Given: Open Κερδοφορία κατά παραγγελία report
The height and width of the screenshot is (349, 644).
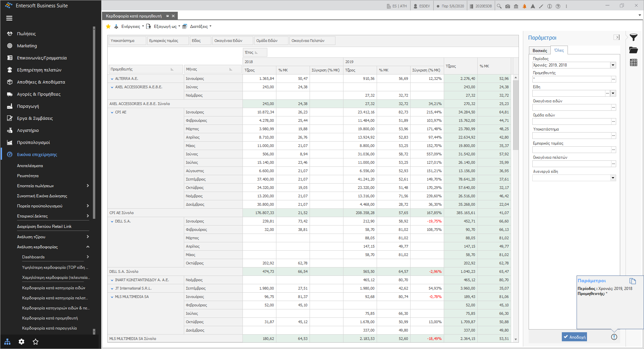Looking at the screenshot, I should (x=49, y=328).
